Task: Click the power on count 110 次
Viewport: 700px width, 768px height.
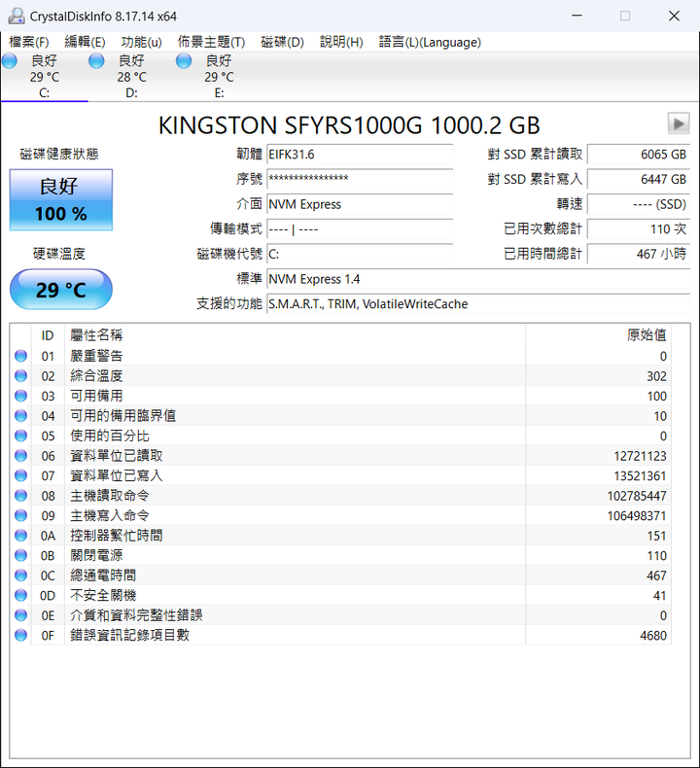Action: (639, 229)
